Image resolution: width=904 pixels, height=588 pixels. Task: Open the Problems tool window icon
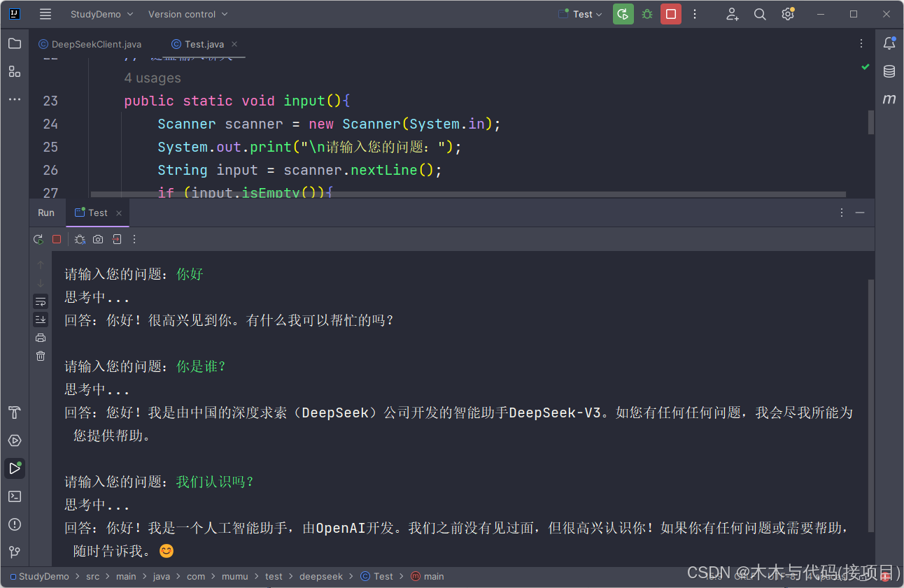tap(15, 524)
